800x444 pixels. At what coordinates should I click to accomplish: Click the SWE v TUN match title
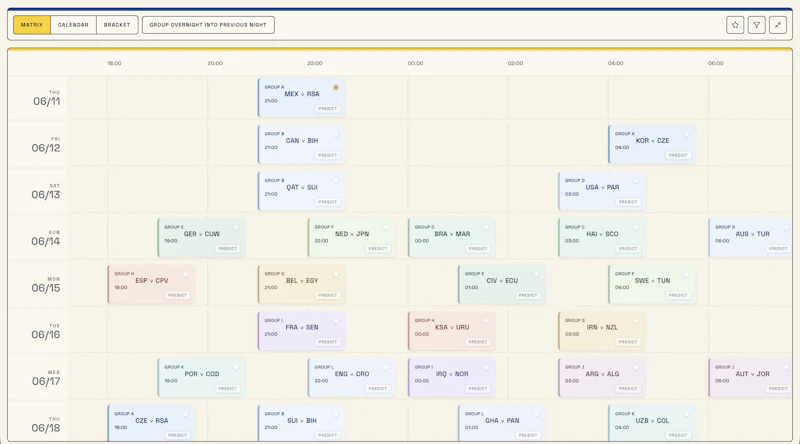tap(652, 281)
